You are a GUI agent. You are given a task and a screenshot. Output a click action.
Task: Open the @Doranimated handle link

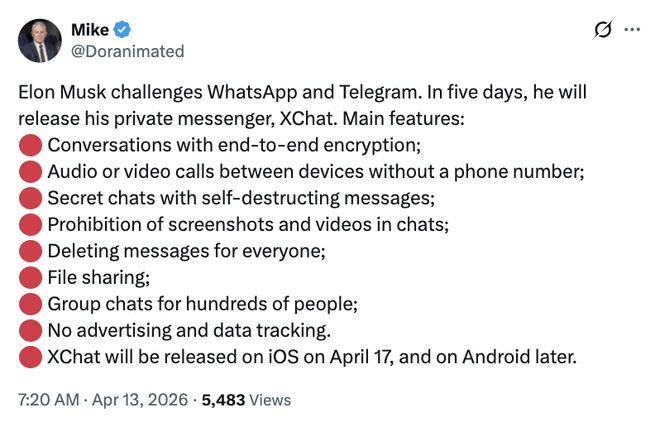(128, 50)
